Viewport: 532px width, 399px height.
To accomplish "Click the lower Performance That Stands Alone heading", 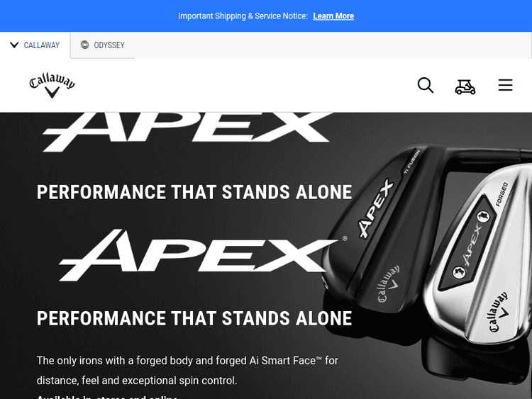I will pyautogui.click(x=194, y=318).
